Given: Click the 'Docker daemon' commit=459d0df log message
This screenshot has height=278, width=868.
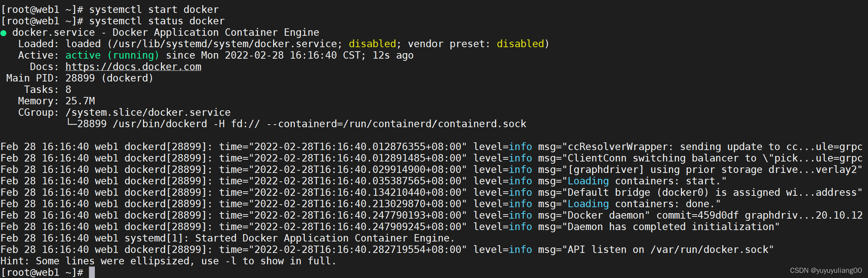Looking at the screenshot, I should click(700, 215).
